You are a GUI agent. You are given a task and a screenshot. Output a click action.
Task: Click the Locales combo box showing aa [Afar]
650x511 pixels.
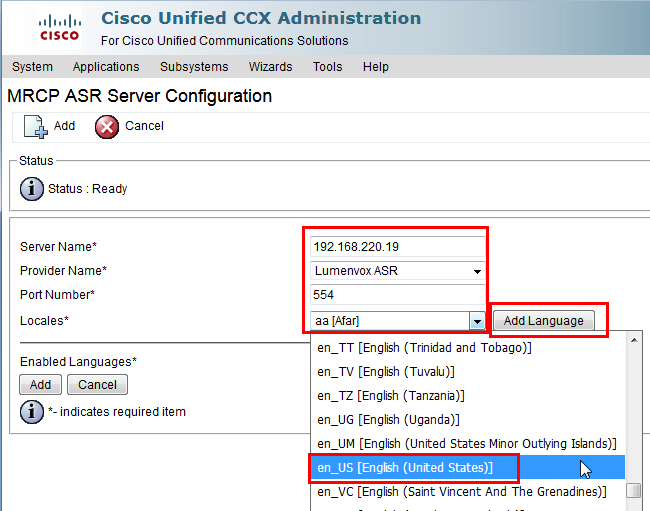398,321
